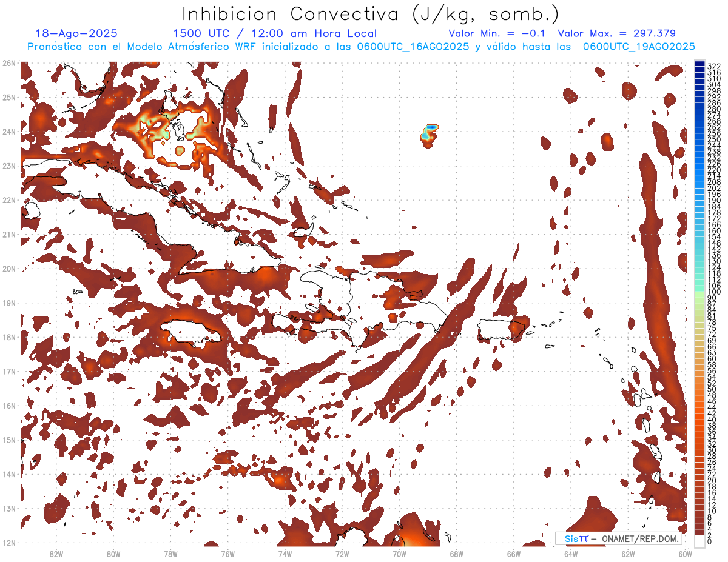Click the 13N latitude label
The width and height of the screenshot is (728, 562).
click(9, 508)
